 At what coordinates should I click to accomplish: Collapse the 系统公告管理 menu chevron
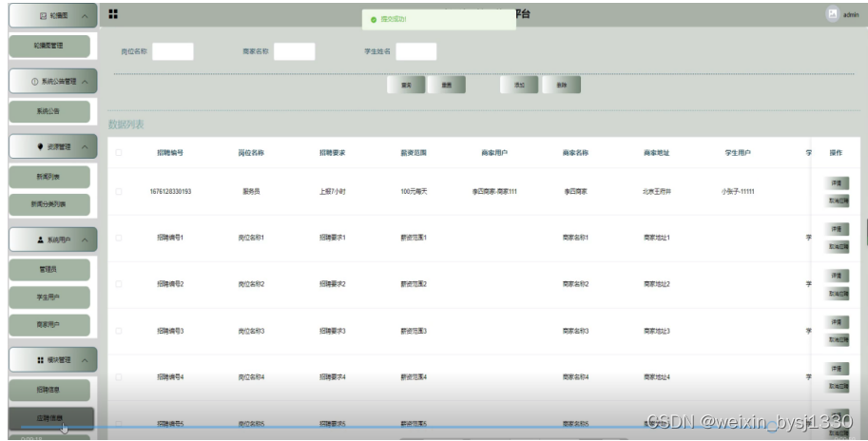click(85, 82)
